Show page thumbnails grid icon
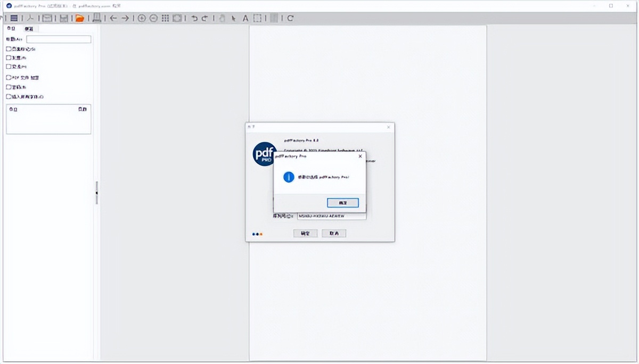 tap(165, 18)
